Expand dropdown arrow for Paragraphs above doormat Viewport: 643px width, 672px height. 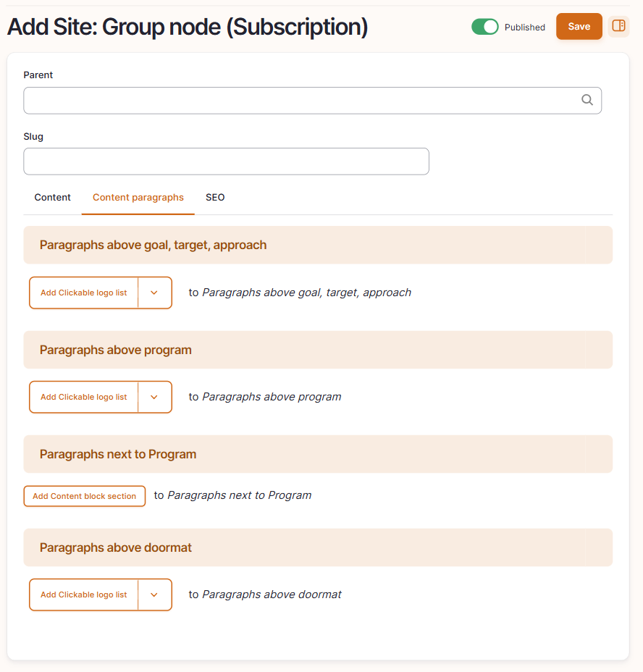[x=154, y=595]
